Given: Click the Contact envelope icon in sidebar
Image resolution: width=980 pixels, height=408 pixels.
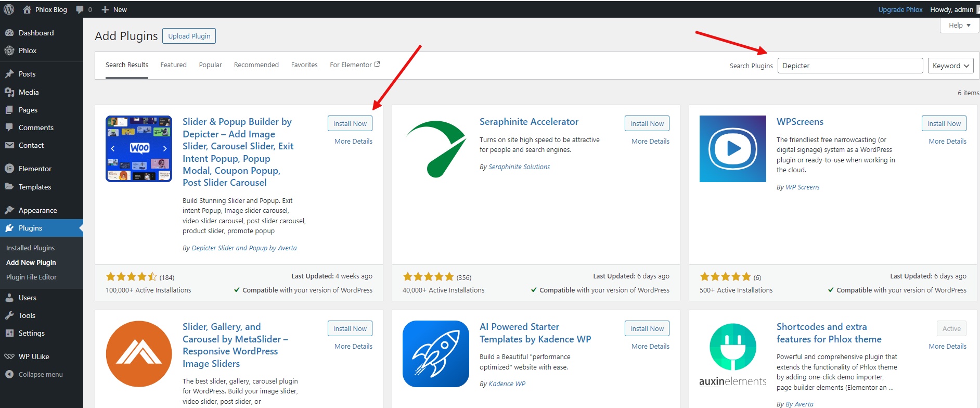Looking at the screenshot, I should pos(9,145).
